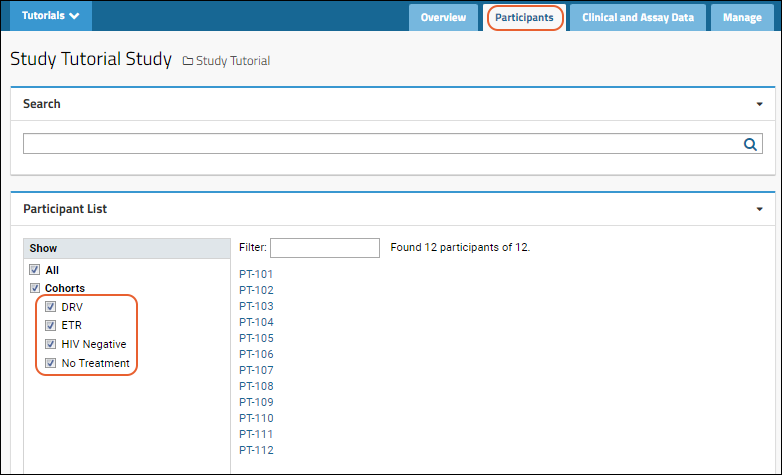Toggle the All checkbox
The height and width of the screenshot is (475, 782).
pos(34,270)
